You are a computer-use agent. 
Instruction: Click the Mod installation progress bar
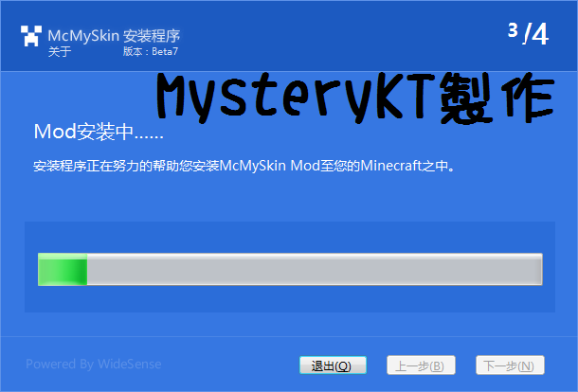tap(290, 269)
